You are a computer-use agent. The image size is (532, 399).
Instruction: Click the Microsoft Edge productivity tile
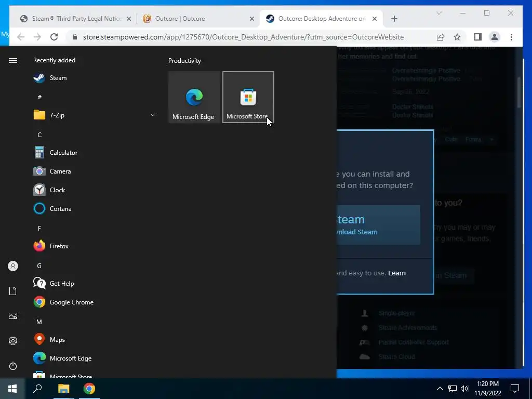pyautogui.click(x=194, y=97)
